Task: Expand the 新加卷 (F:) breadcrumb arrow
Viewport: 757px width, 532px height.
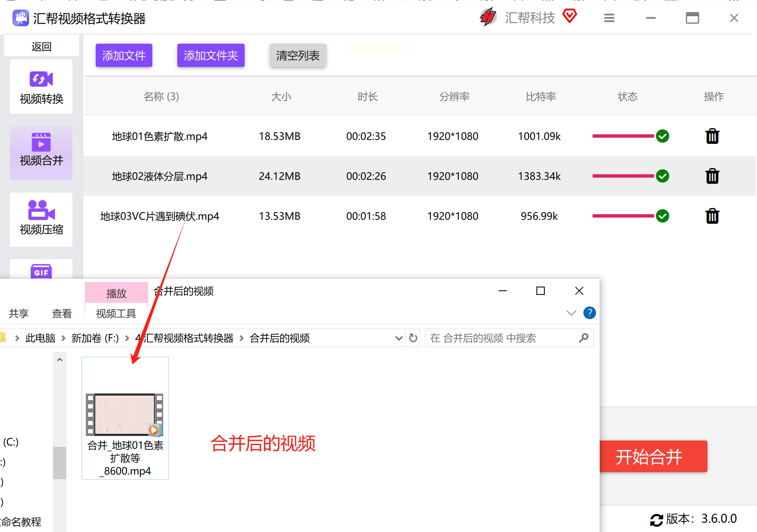Action: [127, 338]
